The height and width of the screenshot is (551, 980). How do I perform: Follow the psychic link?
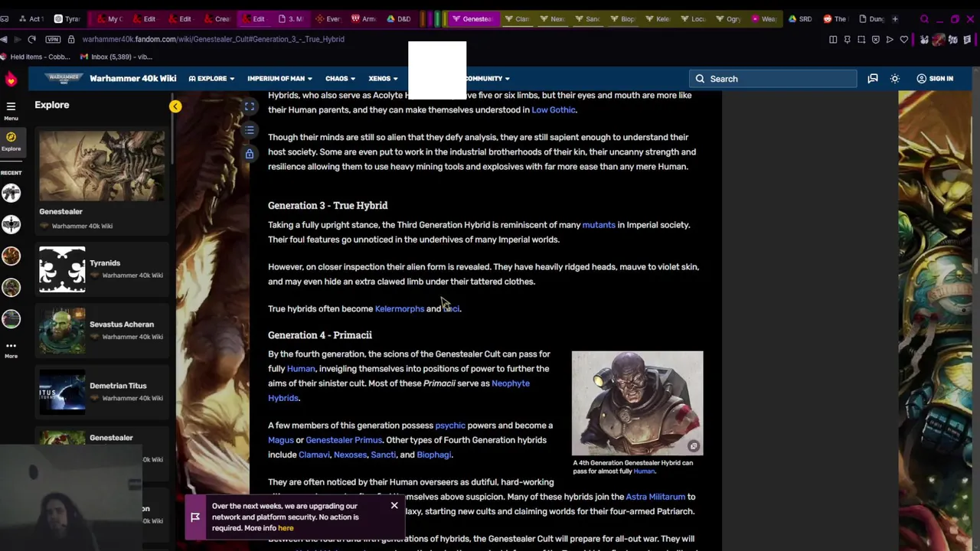tap(450, 425)
